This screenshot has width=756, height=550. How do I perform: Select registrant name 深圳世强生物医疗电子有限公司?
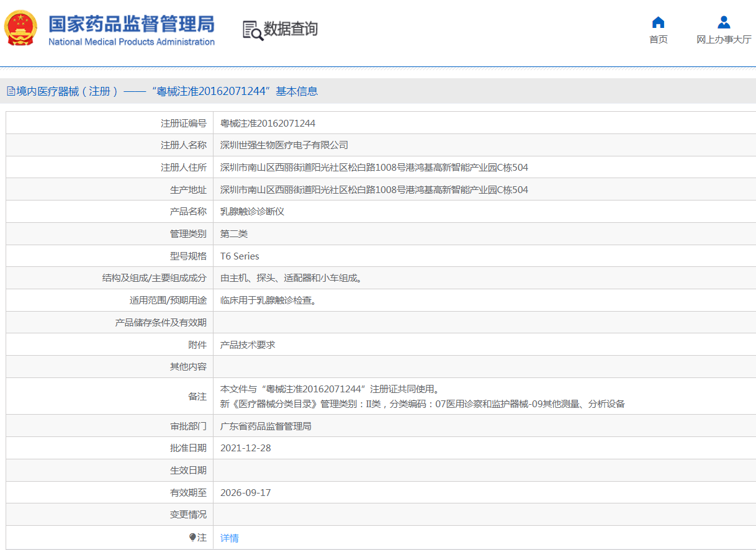coord(284,145)
